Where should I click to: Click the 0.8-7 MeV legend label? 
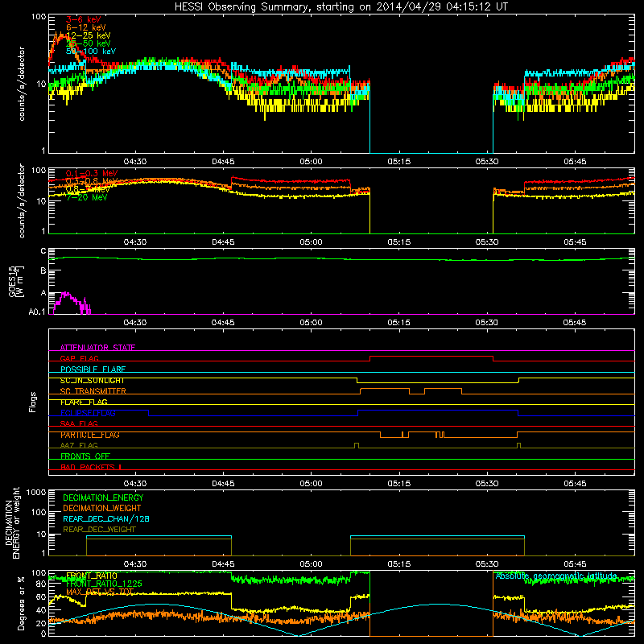pos(88,189)
